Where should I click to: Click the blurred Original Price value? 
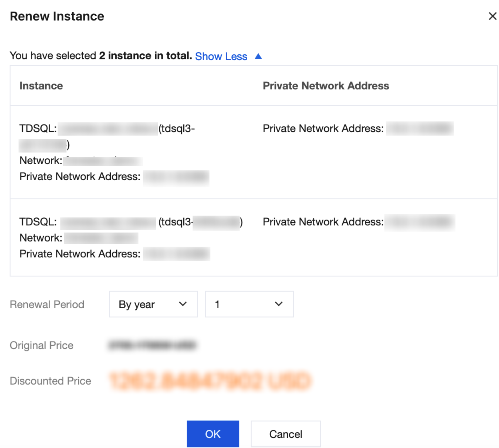point(152,345)
